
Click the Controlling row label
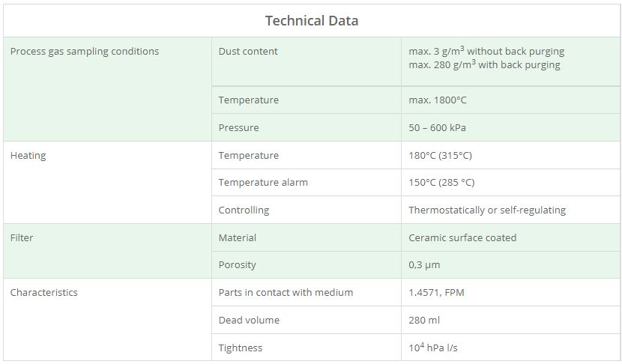(244, 210)
